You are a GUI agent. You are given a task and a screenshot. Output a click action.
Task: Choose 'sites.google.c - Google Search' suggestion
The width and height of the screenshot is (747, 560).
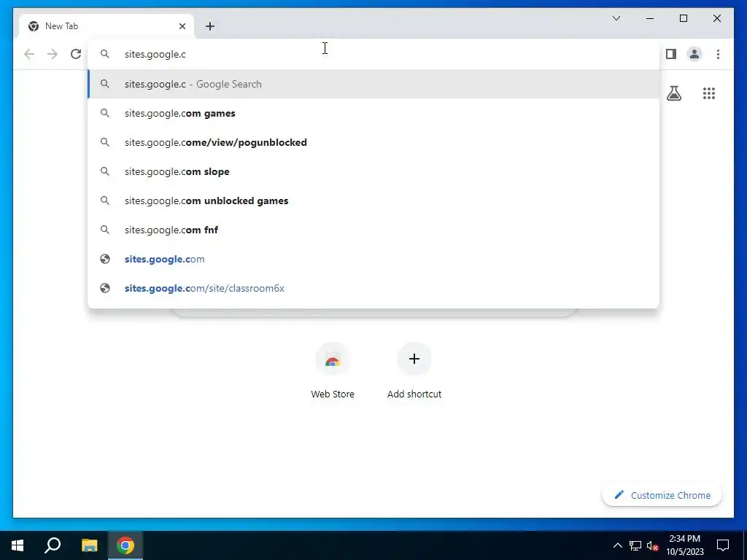tap(374, 84)
